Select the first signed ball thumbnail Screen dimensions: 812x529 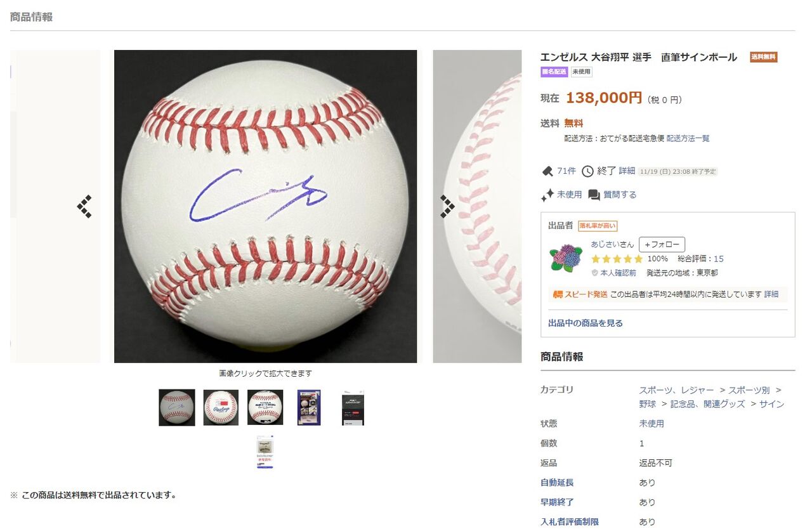[176, 407]
